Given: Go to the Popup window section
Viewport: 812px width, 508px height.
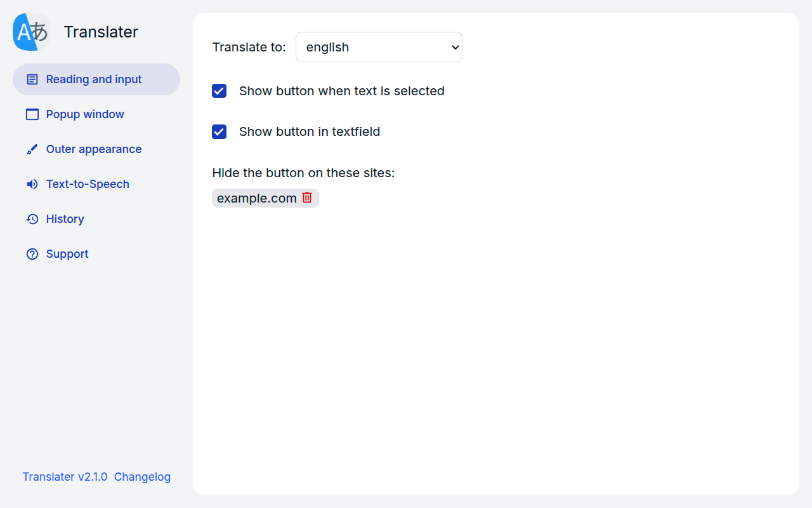Looking at the screenshot, I should point(85,114).
